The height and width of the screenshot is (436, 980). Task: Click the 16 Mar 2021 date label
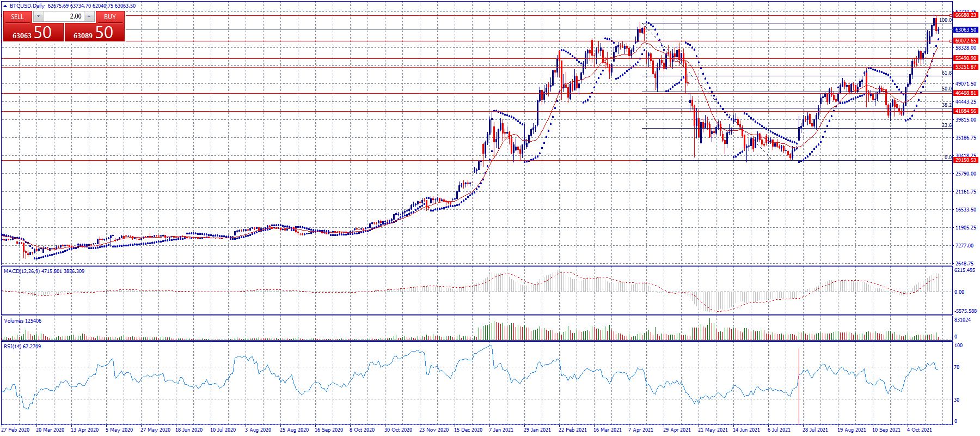(x=608, y=430)
